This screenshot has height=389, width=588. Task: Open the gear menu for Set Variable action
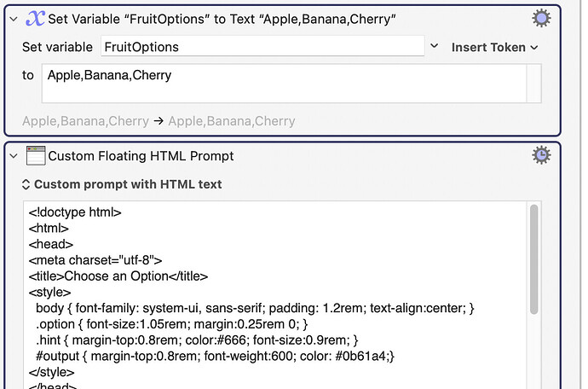pyautogui.click(x=540, y=19)
